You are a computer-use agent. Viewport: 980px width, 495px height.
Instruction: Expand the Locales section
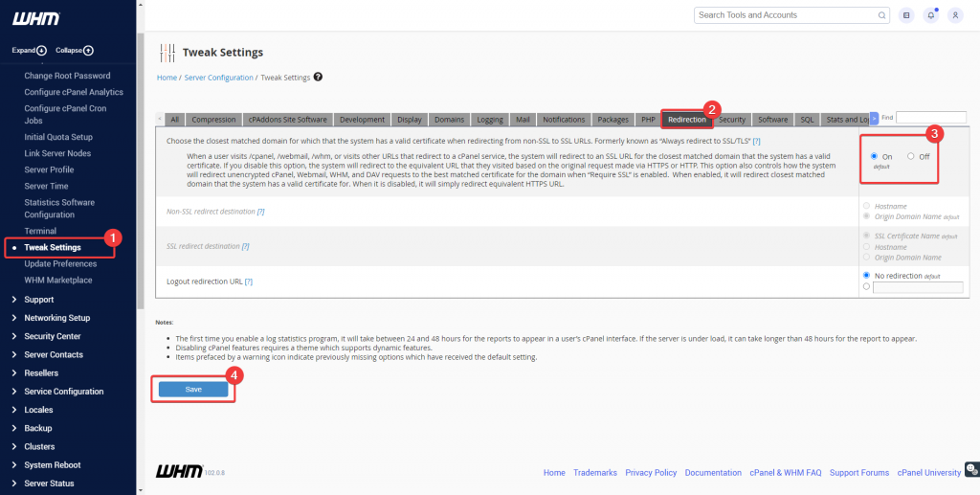pyautogui.click(x=38, y=410)
